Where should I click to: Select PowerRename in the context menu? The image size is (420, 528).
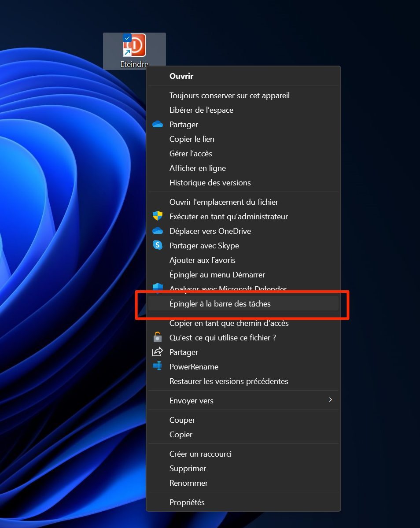pyautogui.click(x=243, y=366)
